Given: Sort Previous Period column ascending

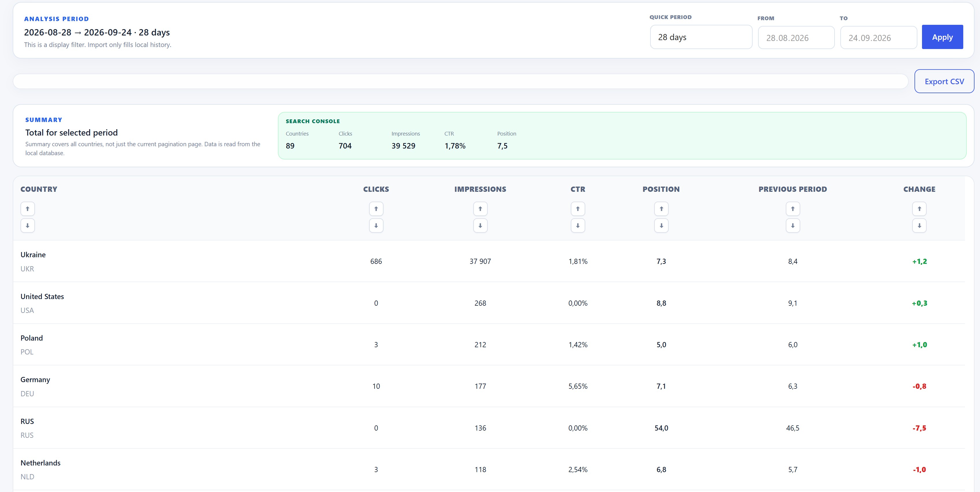Looking at the screenshot, I should click(x=793, y=209).
